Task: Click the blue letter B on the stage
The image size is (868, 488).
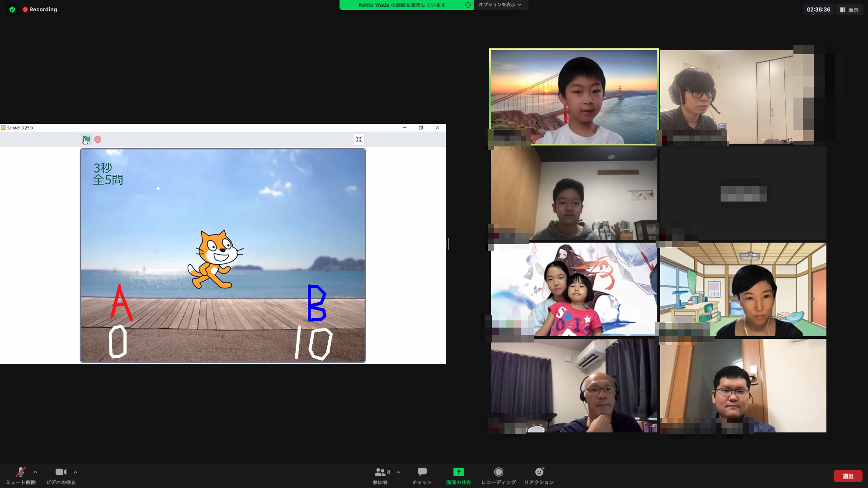Action: [x=316, y=303]
